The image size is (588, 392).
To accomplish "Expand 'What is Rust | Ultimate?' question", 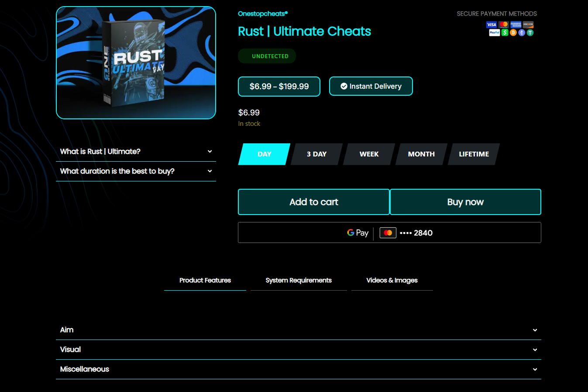I will tap(136, 152).
